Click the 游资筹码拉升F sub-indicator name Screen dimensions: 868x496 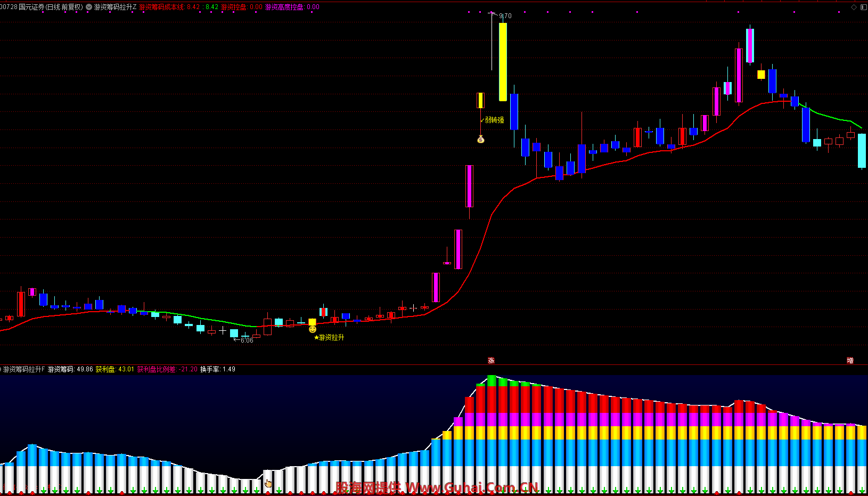pyautogui.click(x=23, y=369)
